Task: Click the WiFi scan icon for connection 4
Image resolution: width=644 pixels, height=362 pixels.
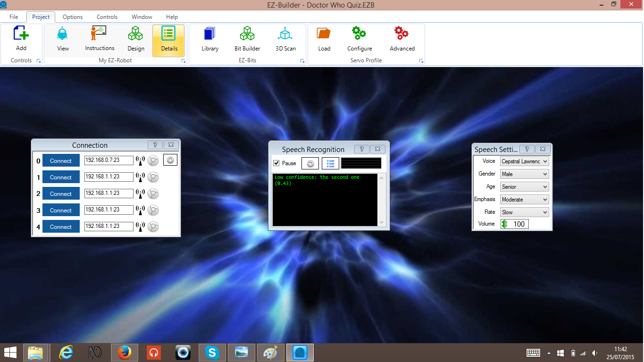Action: pyautogui.click(x=140, y=227)
